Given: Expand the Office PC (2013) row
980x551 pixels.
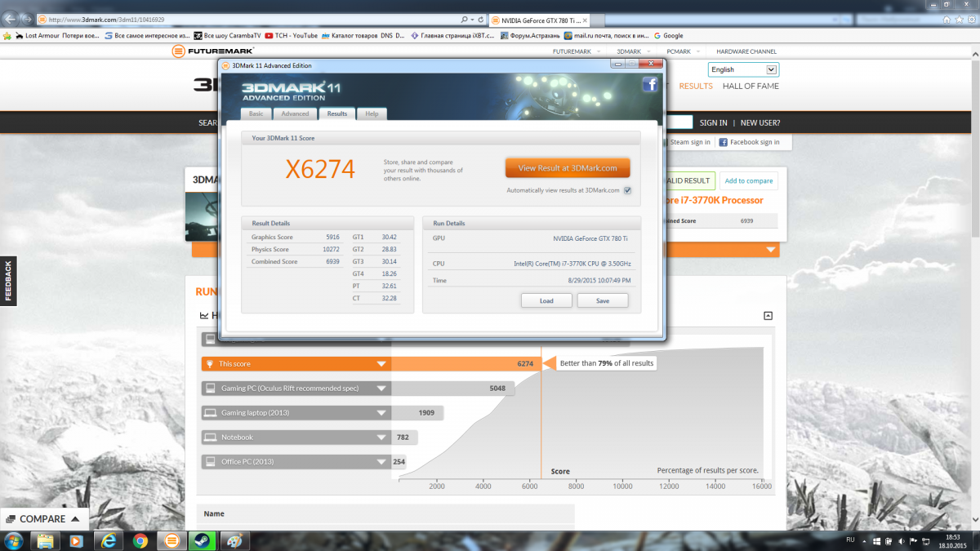Looking at the screenshot, I should click(381, 462).
